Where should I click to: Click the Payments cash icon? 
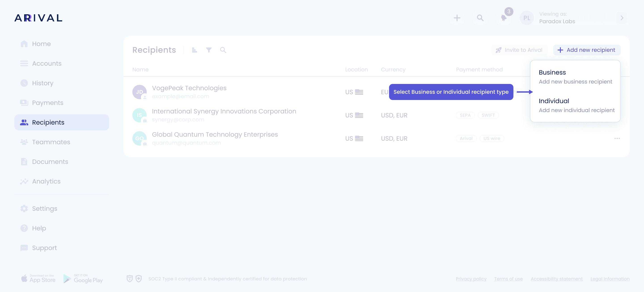[x=24, y=103]
